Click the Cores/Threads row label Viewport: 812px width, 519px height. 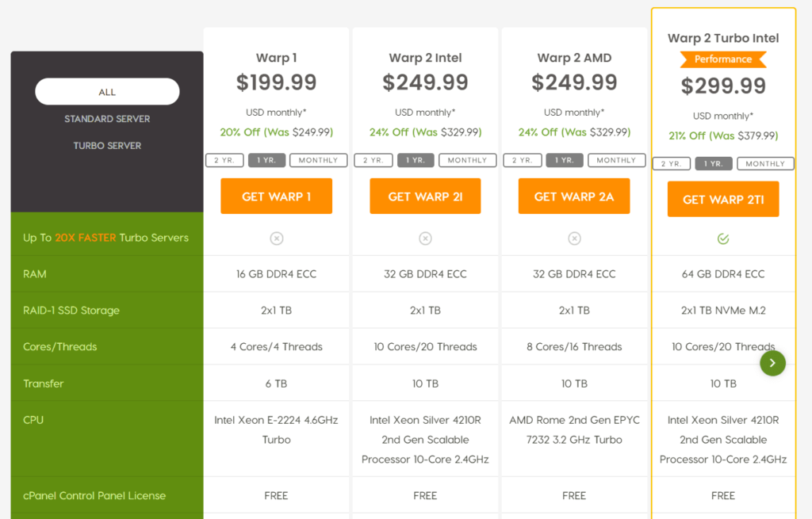click(60, 347)
